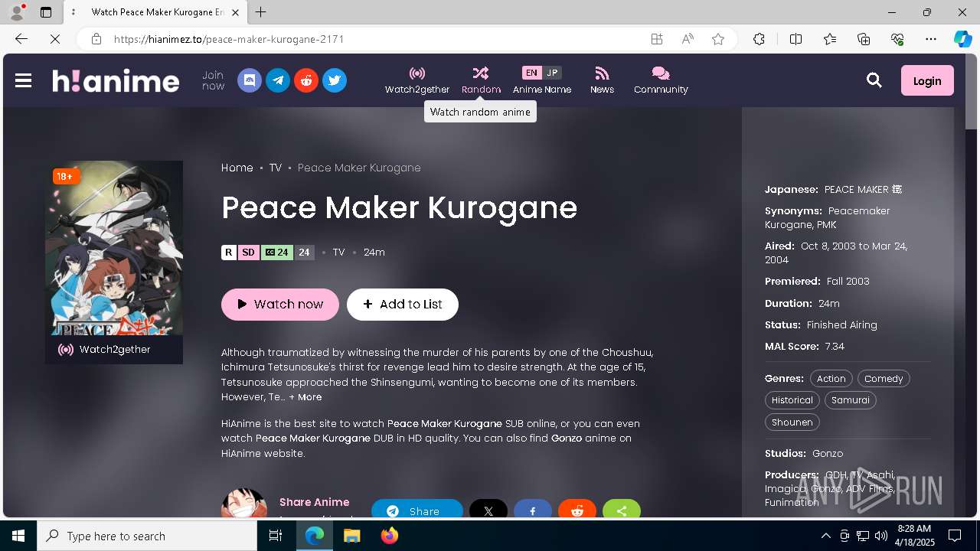The image size is (980, 551).
Task: Open a new browser tab
Action: [261, 12]
